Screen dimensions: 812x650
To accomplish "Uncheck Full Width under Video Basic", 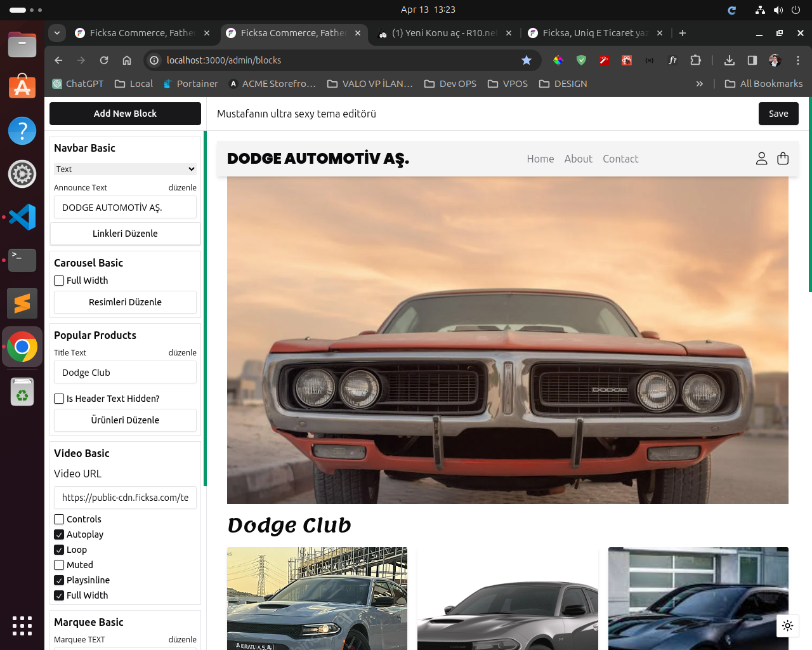I will click(59, 595).
